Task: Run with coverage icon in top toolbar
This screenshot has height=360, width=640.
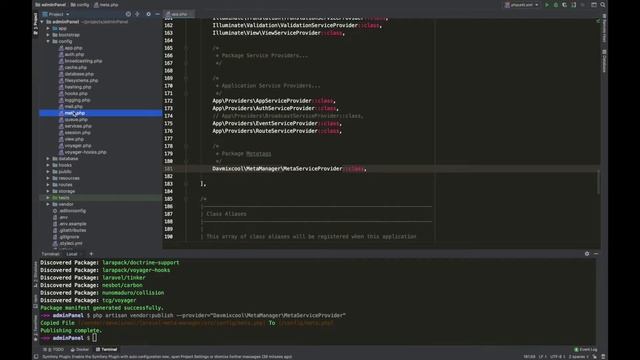Action: click(x=564, y=5)
